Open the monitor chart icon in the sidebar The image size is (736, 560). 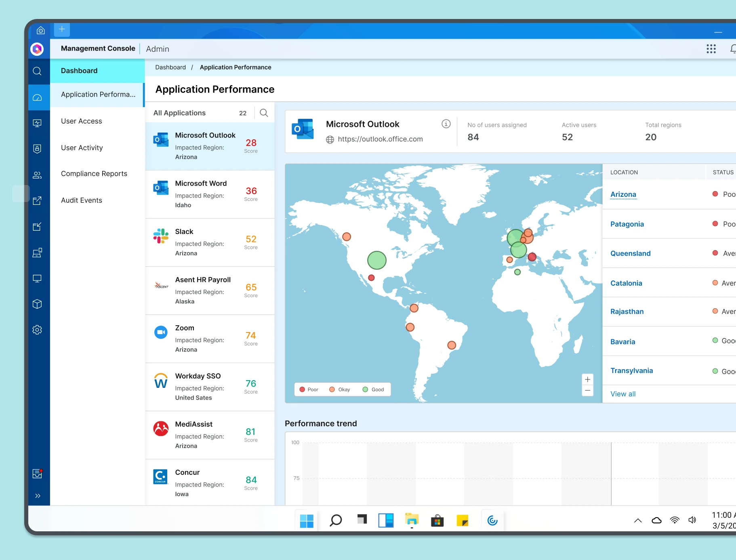(37, 123)
